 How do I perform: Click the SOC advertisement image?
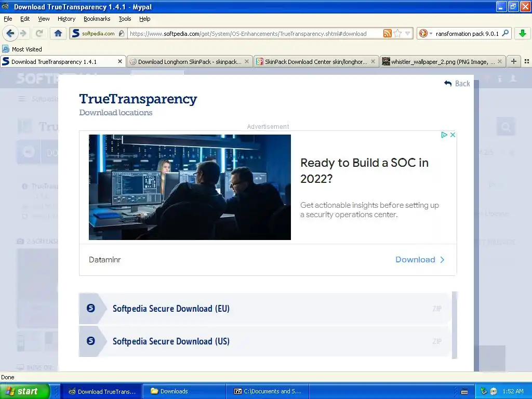coord(190,187)
